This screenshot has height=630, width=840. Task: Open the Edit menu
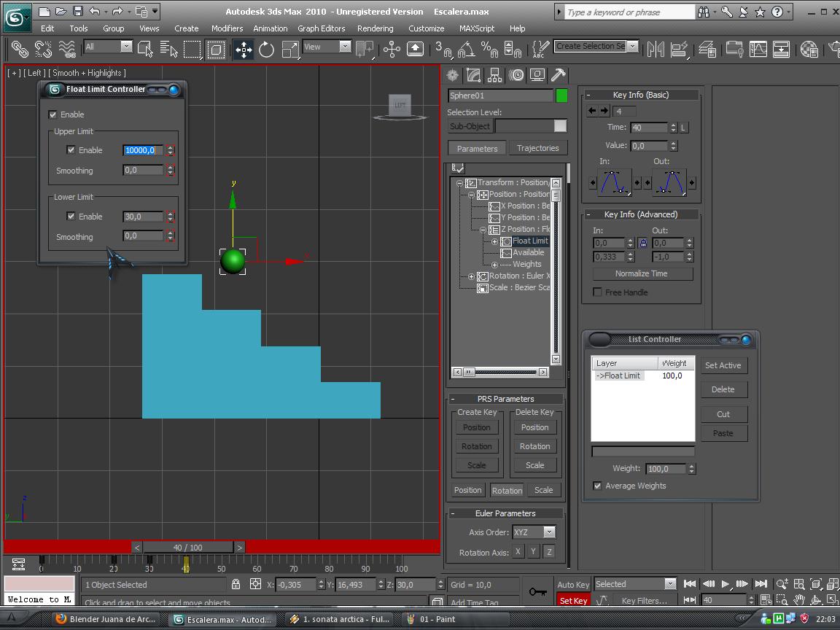click(x=47, y=28)
